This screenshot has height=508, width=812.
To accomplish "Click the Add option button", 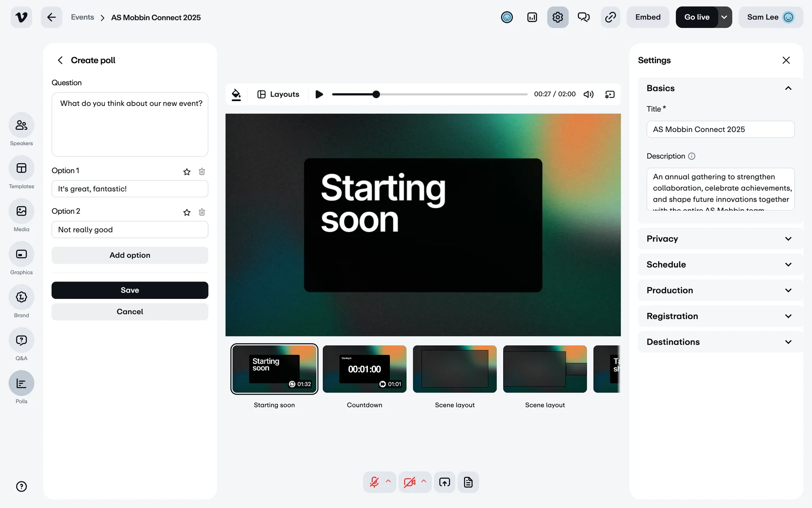I will tap(130, 255).
